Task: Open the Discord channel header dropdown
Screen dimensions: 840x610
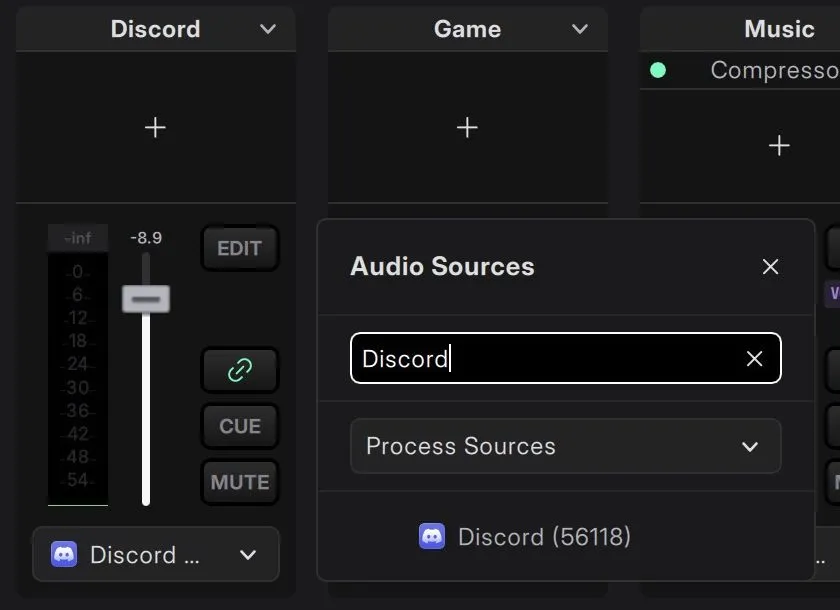Action: pyautogui.click(x=268, y=29)
